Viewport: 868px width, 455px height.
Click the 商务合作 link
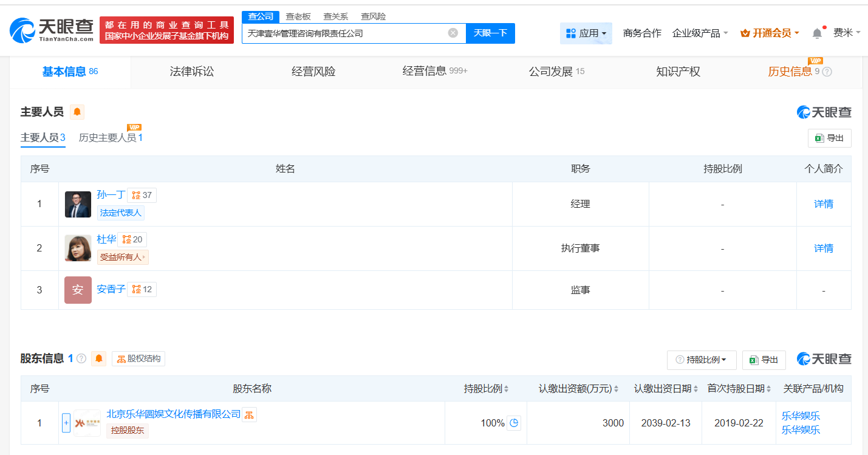pyautogui.click(x=642, y=33)
